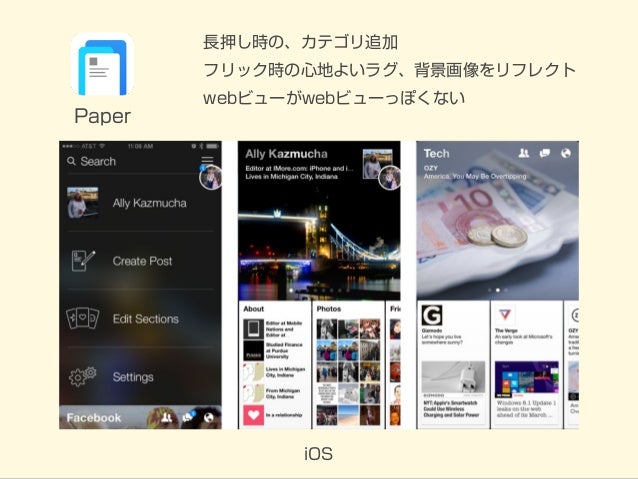The height and width of the screenshot is (479, 638).
Task: Click the Paper app icon
Action: click(103, 64)
